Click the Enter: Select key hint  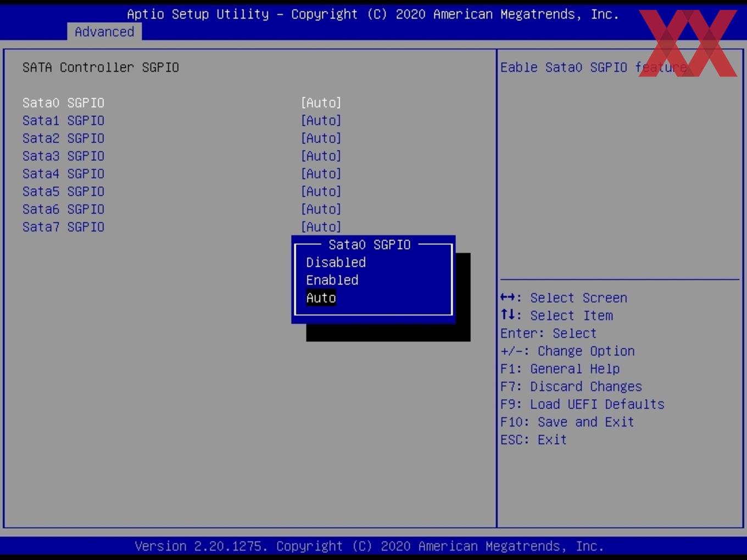pyautogui.click(x=548, y=333)
